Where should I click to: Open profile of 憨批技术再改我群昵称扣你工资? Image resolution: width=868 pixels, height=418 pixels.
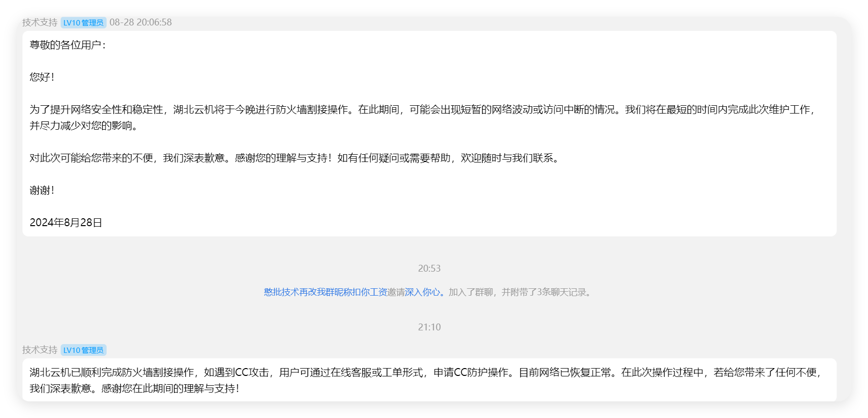click(x=326, y=292)
